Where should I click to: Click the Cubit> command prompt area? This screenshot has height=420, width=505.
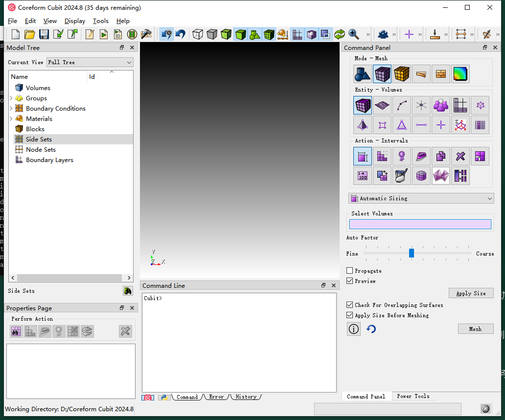tap(239, 343)
